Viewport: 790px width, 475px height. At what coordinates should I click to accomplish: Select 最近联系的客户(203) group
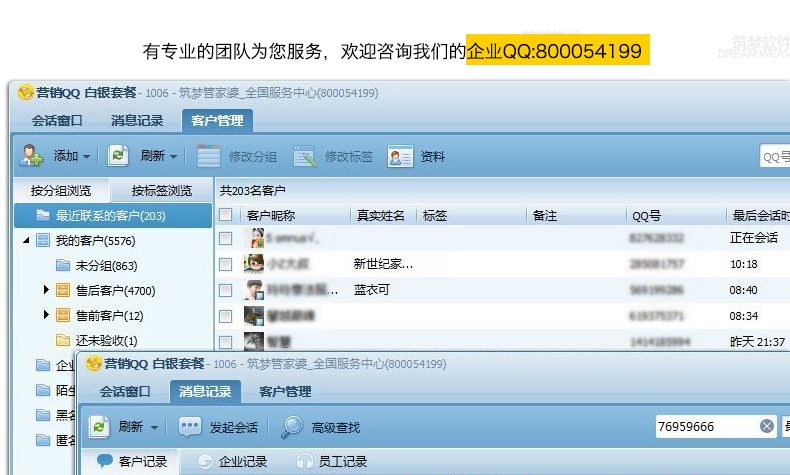(x=113, y=216)
